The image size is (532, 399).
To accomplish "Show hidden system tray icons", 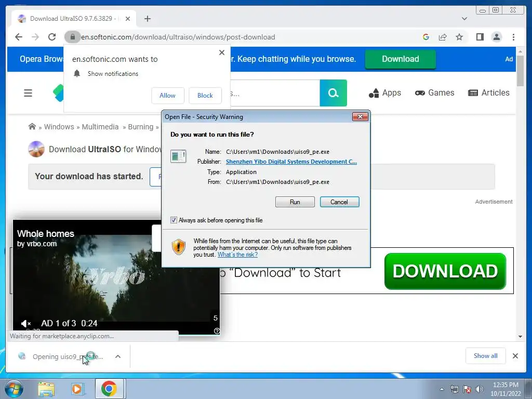I will click(442, 389).
